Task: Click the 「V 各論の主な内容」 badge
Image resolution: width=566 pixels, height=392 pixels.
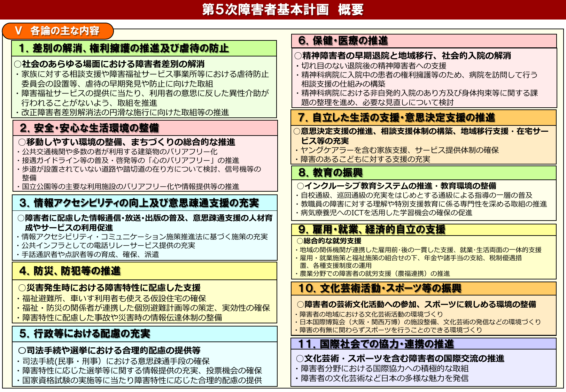Action: pyautogui.click(x=58, y=31)
